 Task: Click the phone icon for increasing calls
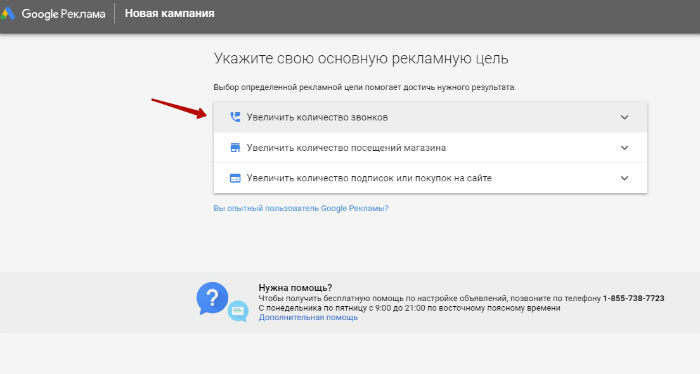[x=235, y=117]
